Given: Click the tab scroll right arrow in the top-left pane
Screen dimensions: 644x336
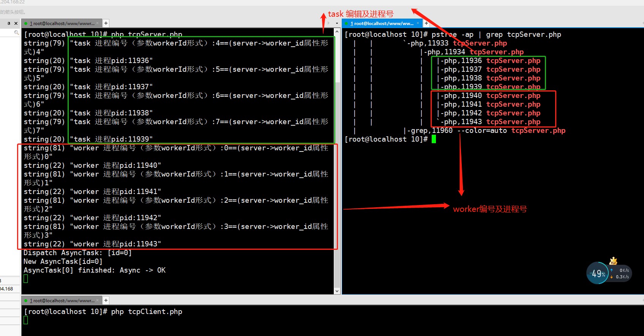Looking at the screenshot, I should (x=329, y=24).
